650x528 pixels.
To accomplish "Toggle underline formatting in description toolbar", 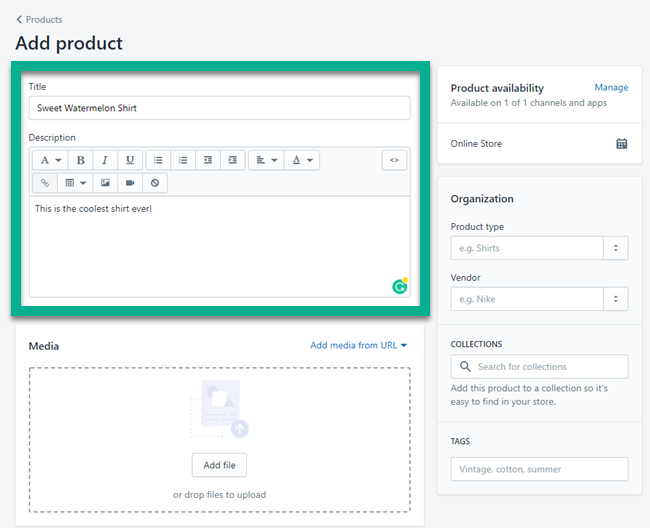I will 129,160.
